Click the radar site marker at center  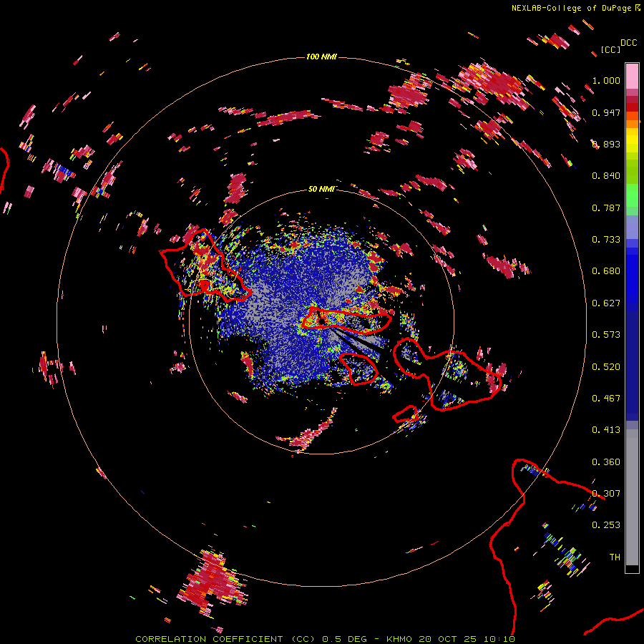tap(322, 321)
